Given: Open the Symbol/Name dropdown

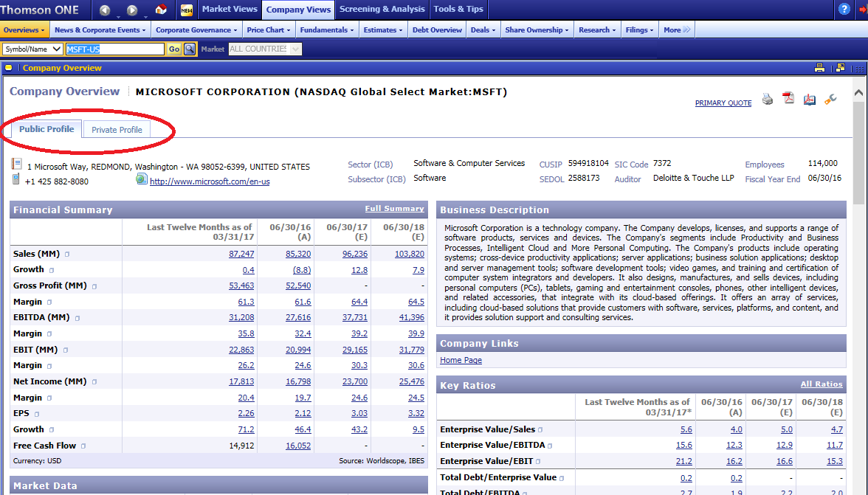Looking at the screenshot, I should [x=32, y=49].
